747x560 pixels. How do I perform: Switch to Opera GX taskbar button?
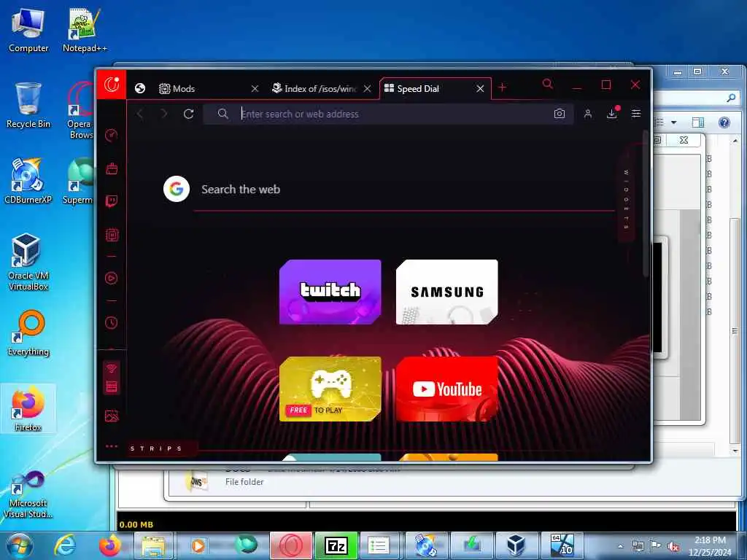tap(291, 545)
